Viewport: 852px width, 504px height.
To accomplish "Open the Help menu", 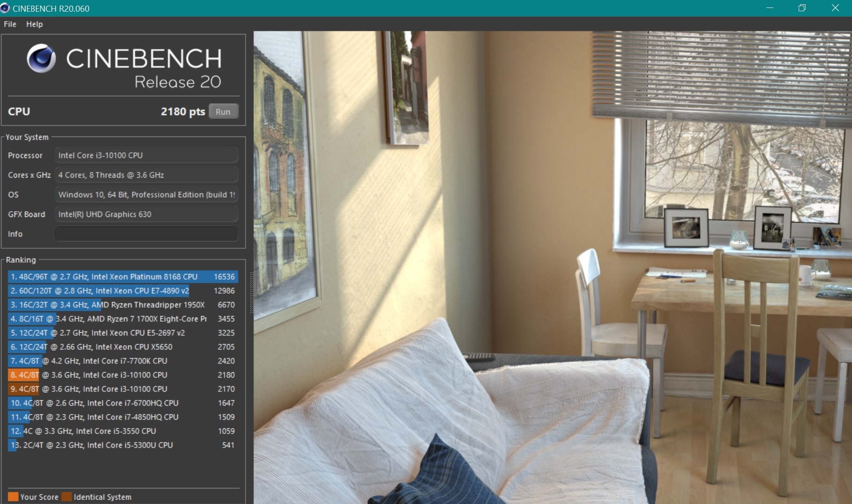I will 34,24.
